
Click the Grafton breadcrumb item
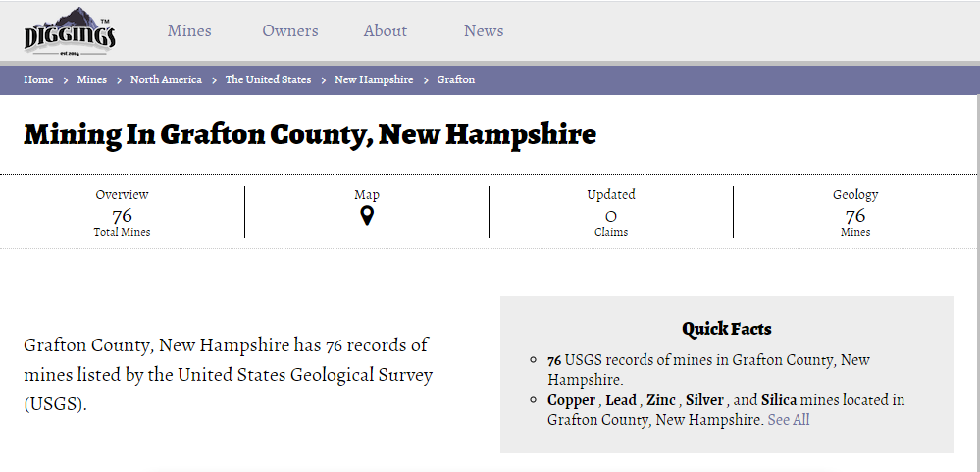(x=456, y=79)
